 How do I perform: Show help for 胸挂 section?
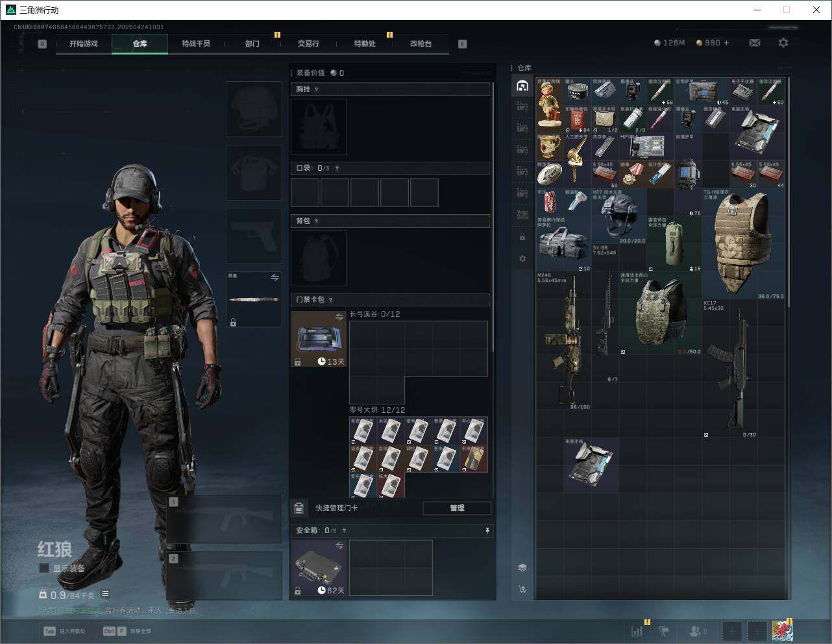[x=317, y=90]
